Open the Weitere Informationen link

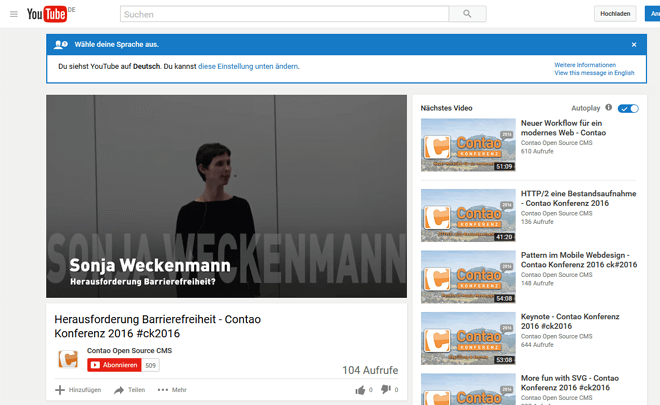(585, 65)
